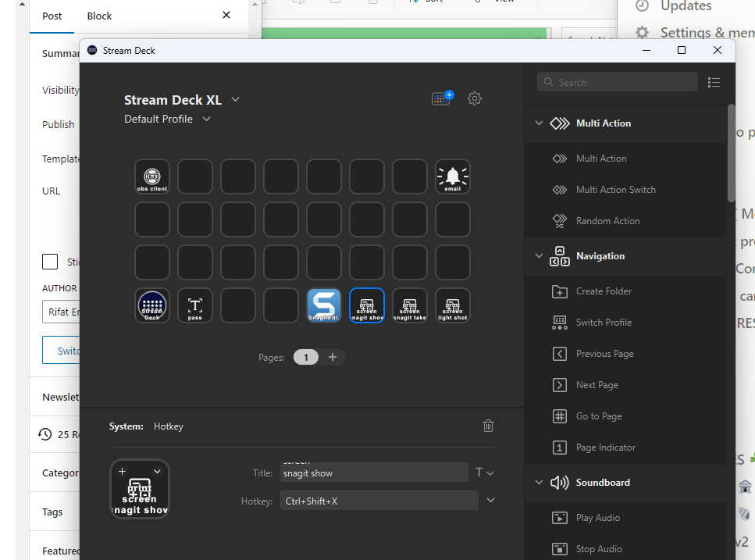The image size is (755, 560).
Task: Select the light shot hotkey key
Action: (453, 305)
